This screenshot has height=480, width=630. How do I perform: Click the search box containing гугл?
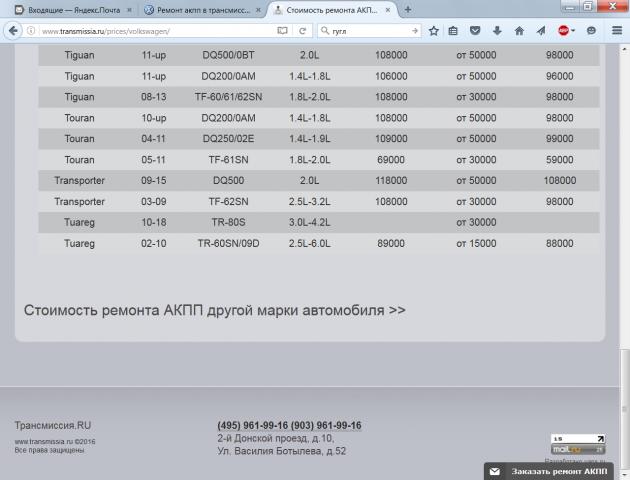370,31
